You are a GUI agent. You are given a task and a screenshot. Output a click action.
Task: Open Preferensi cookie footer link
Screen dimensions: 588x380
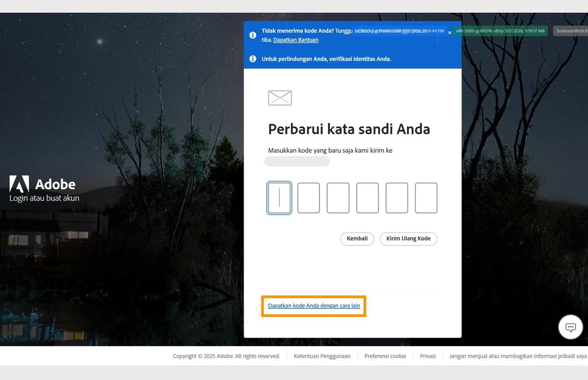tap(385, 356)
